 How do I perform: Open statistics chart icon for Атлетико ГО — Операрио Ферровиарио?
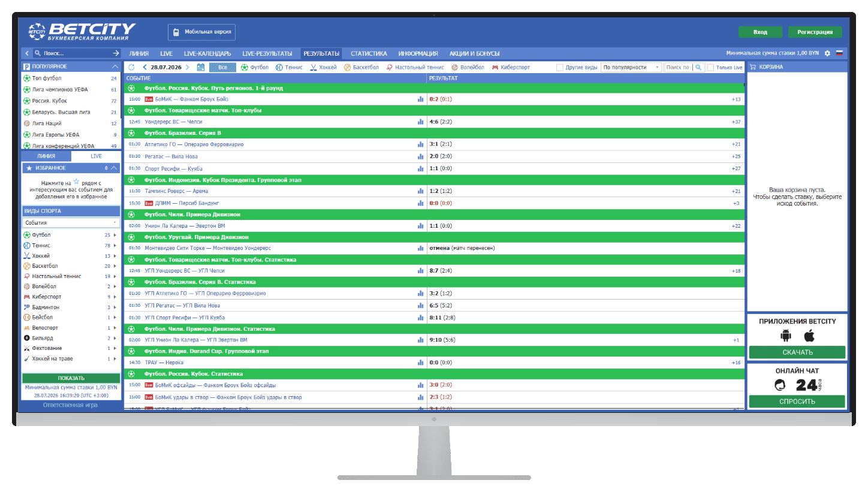pyautogui.click(x=420, y=144)
